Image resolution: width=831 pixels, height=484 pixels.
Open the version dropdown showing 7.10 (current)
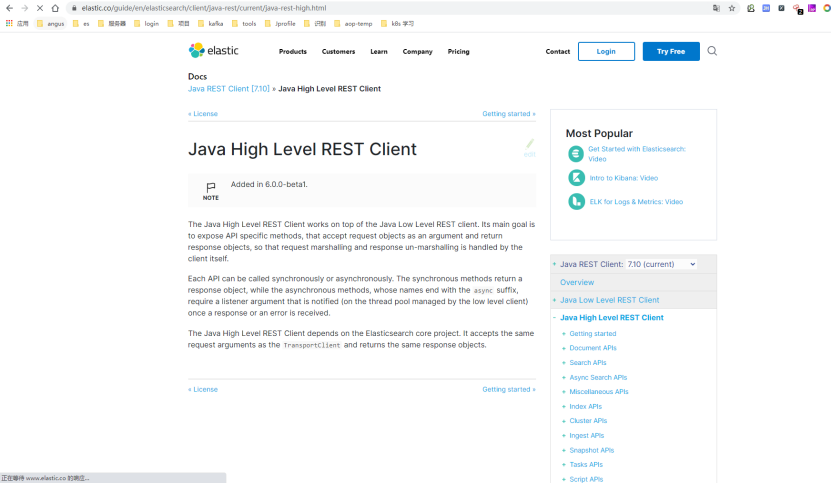[x=661, y=264]
